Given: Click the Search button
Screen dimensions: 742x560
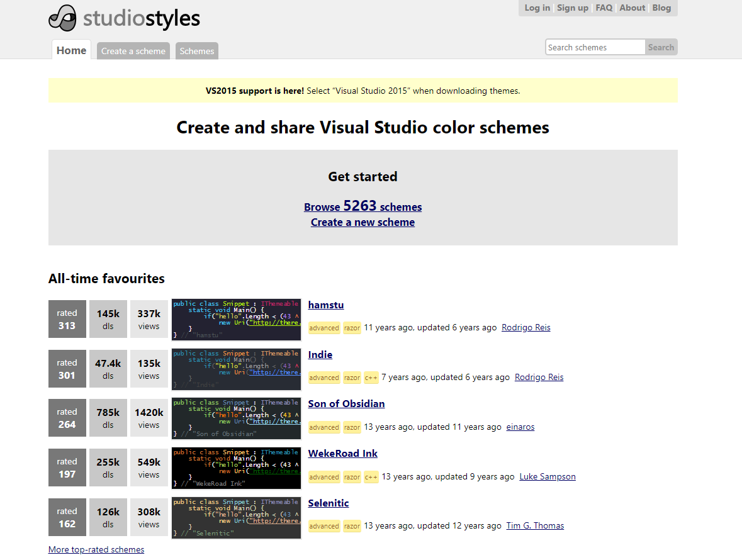Looking at the screenshot, I should [x=661, y=47].
